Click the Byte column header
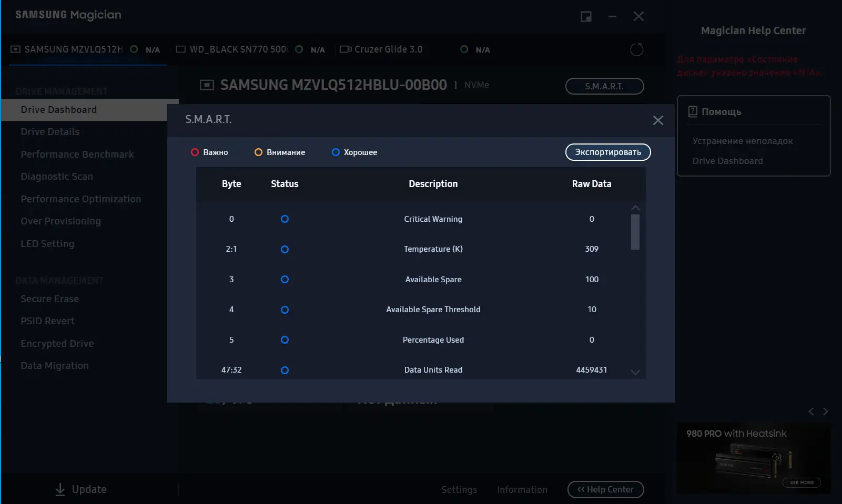The width and height of the screenshot is (842, 504). point(231,184)
